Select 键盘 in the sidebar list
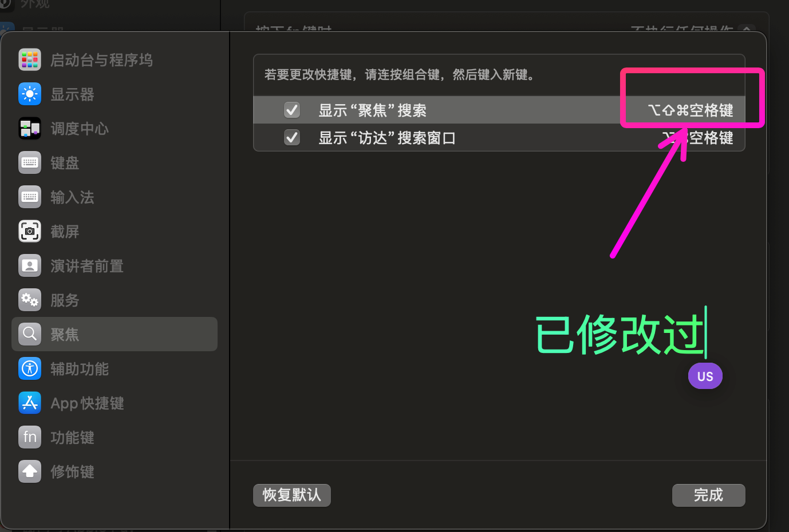 point(65,163)
